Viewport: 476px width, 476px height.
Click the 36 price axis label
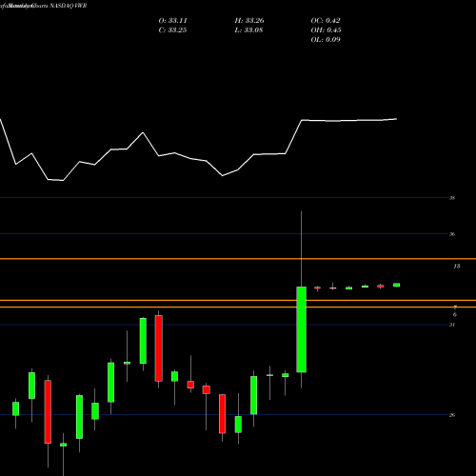(x=452, y=234)
